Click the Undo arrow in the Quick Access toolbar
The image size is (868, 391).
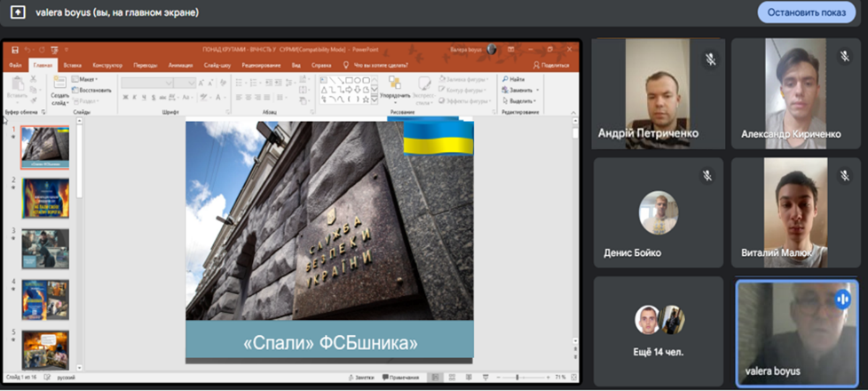point(28,51)
